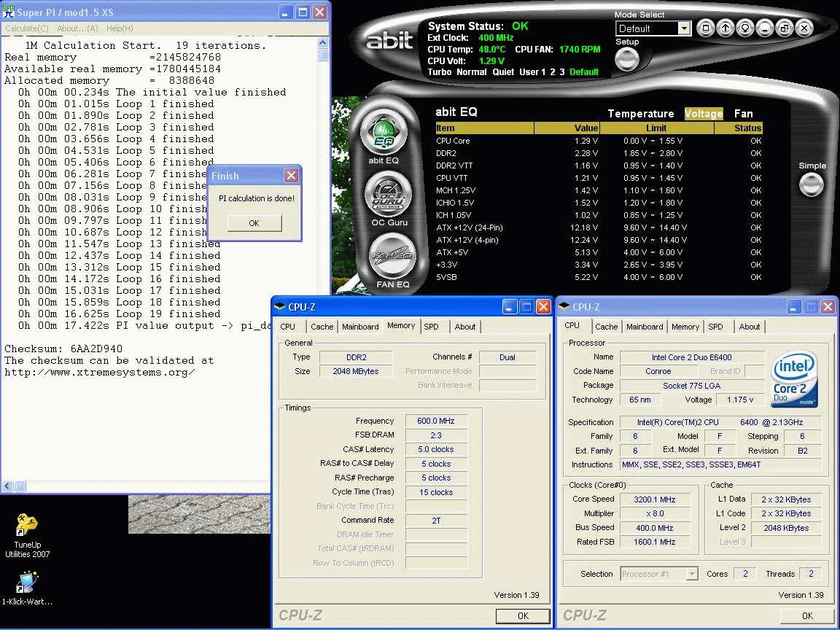
Task: Select User 1 profile mode
Action: tap(532, 71)
